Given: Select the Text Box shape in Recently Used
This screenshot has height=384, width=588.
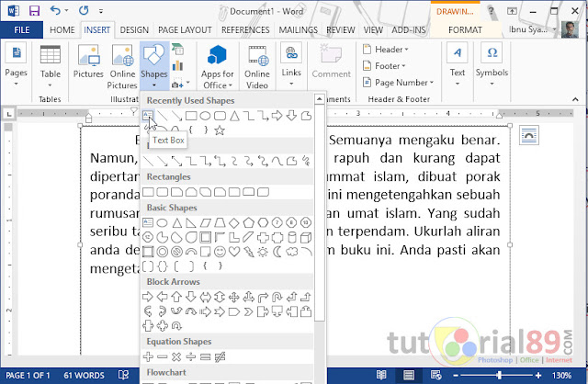Looking at the screenshot, I should pyautogui.click(x=148, y=116).
